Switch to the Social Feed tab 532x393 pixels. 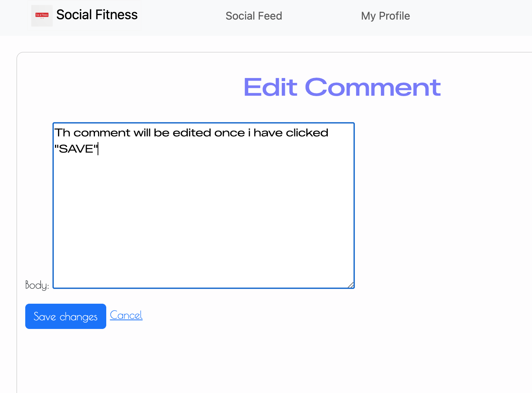tap(254, 16)
